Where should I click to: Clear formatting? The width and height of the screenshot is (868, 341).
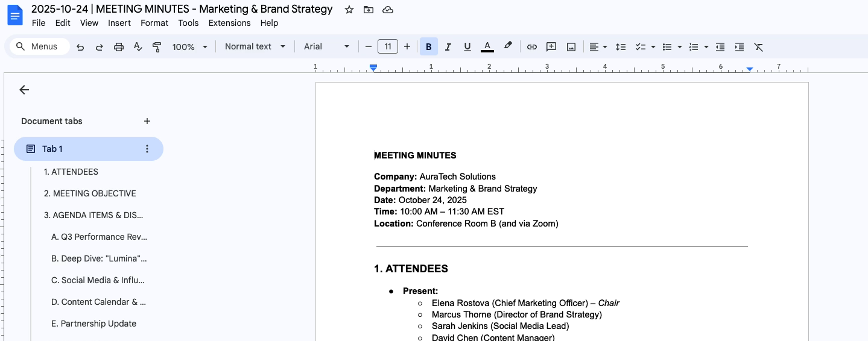tap(759, 46)
